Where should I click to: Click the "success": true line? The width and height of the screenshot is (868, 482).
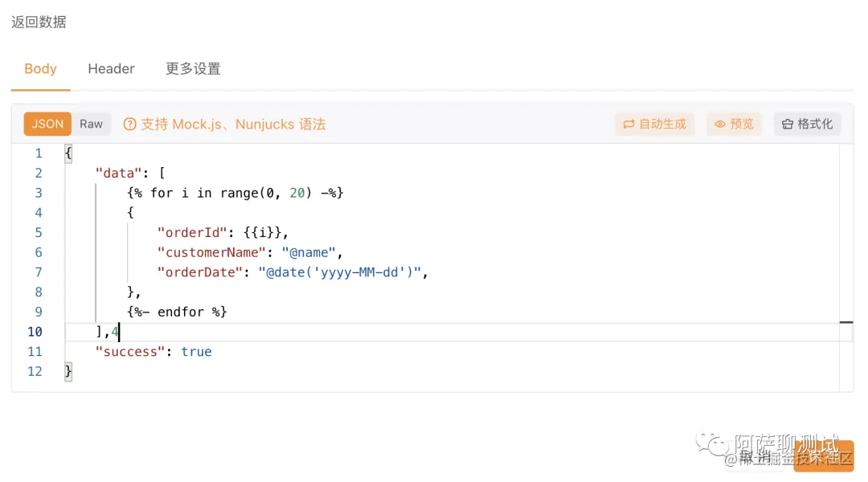153,352
